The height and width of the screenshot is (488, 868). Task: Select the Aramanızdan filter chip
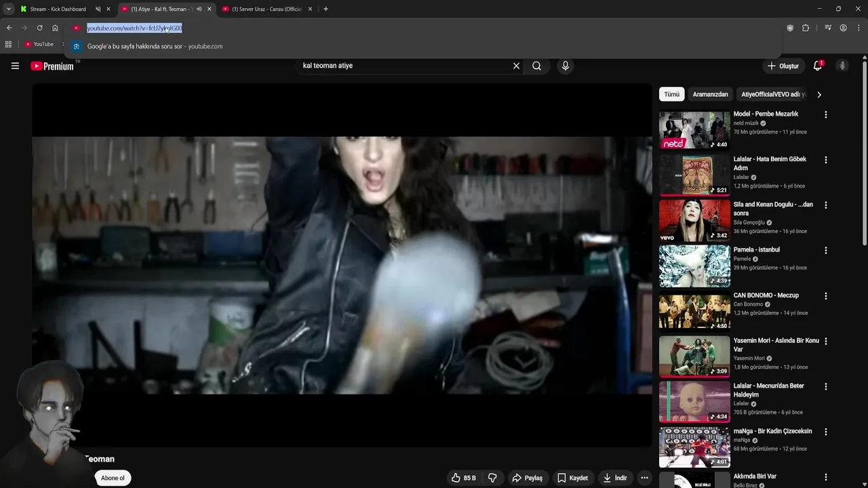click(710, 94)
